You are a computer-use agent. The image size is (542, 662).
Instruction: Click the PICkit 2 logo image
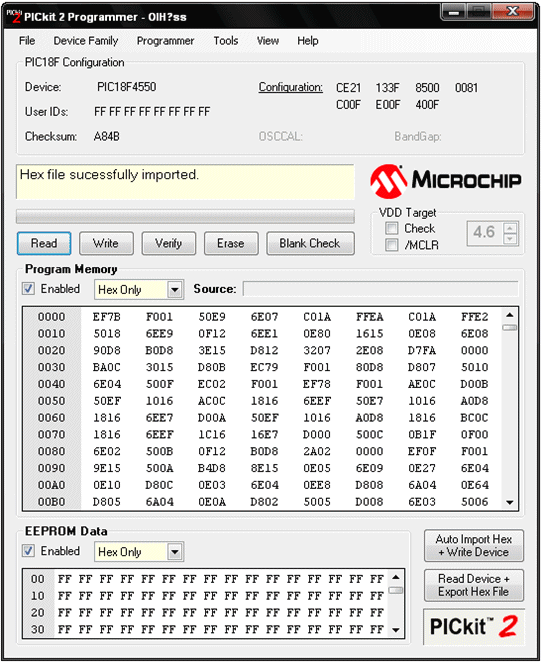(x=474, y=626)
